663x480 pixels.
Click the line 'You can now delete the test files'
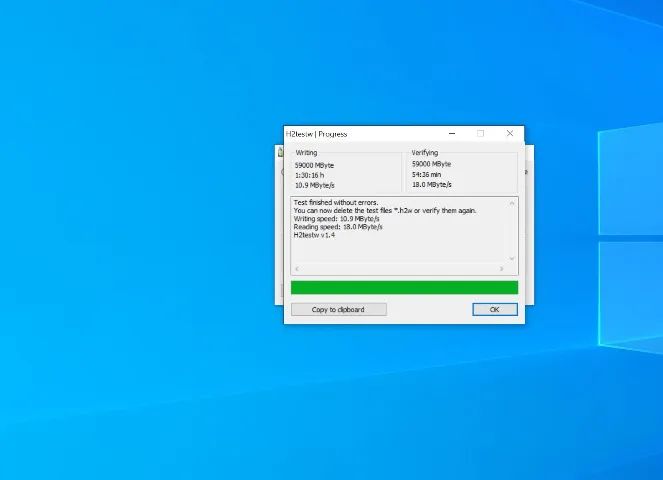click(x=385, y=211)
